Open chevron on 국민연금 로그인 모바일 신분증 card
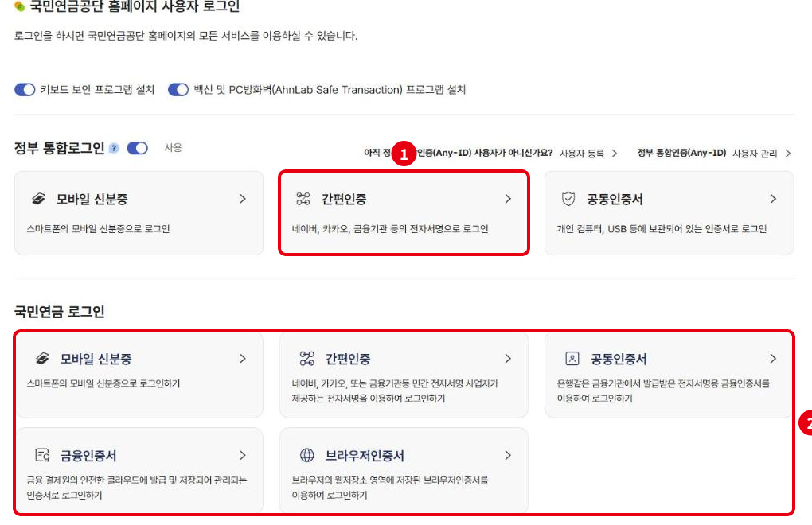 click(x=243, y=359)
